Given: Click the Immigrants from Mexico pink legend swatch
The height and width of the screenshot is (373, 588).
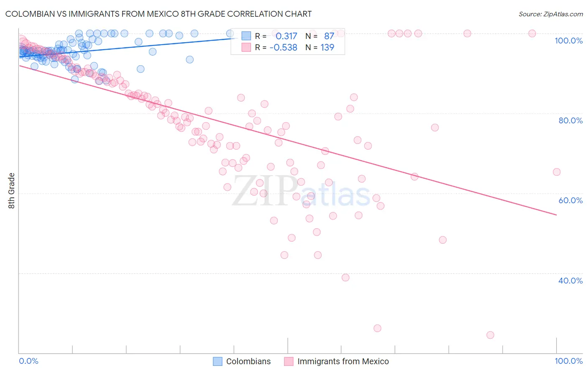Looking at the screenshot, I should 289,361.
